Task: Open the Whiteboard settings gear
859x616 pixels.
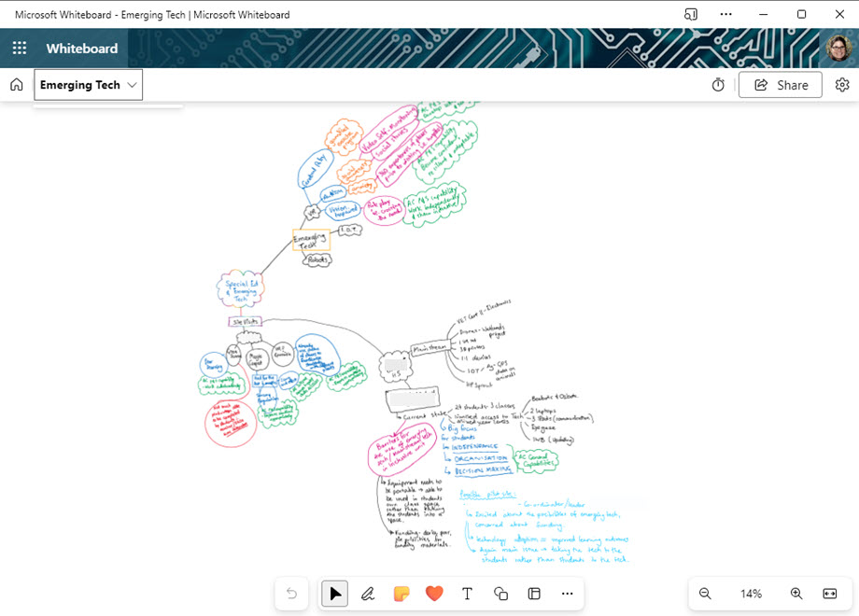Action: 842,85
